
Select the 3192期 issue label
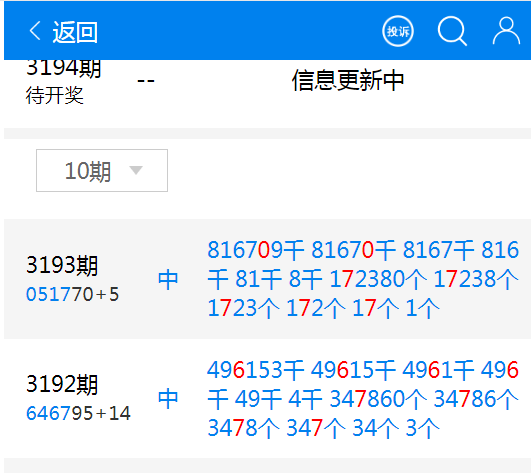pyautogui.click(x=62, y=384)
